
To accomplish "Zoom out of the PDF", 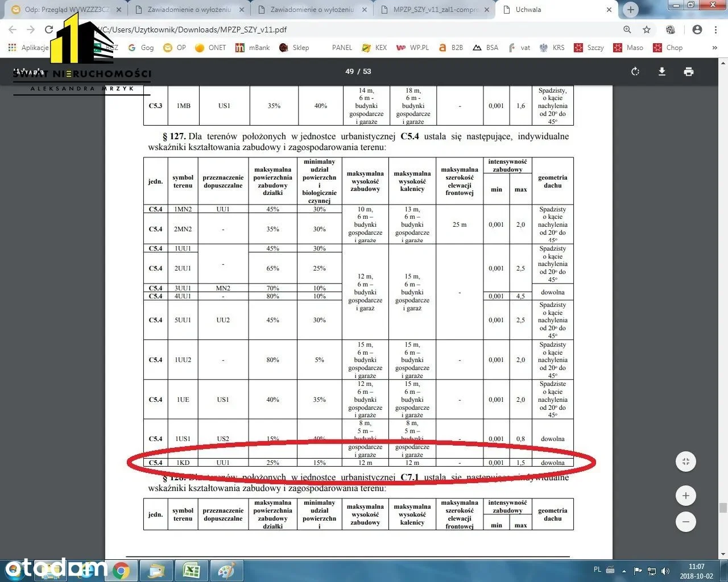I will [686, 522].
